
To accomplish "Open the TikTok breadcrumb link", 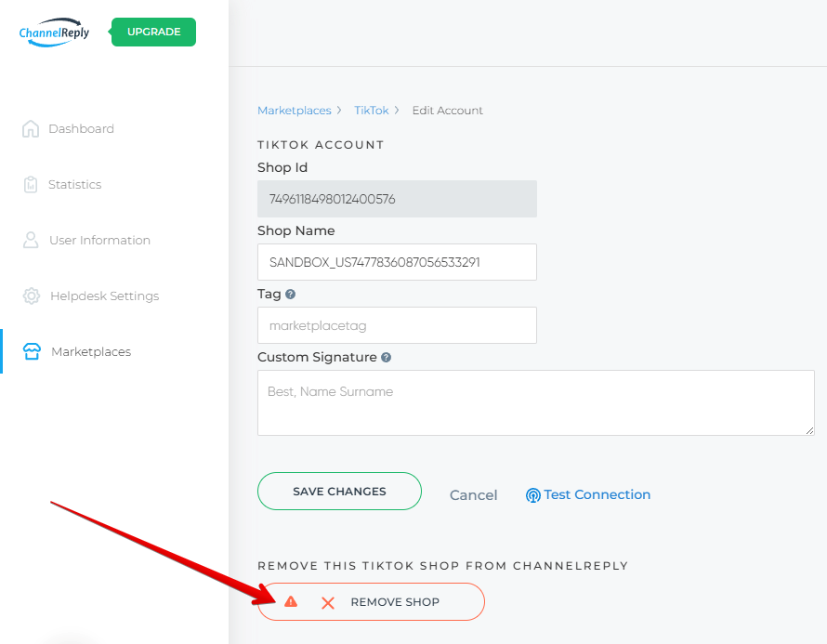I will click(372, 111).
